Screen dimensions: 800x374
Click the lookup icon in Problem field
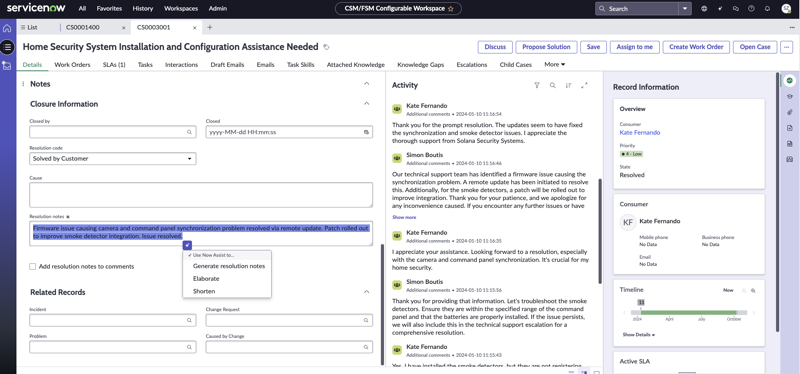(x=189, y=347)
